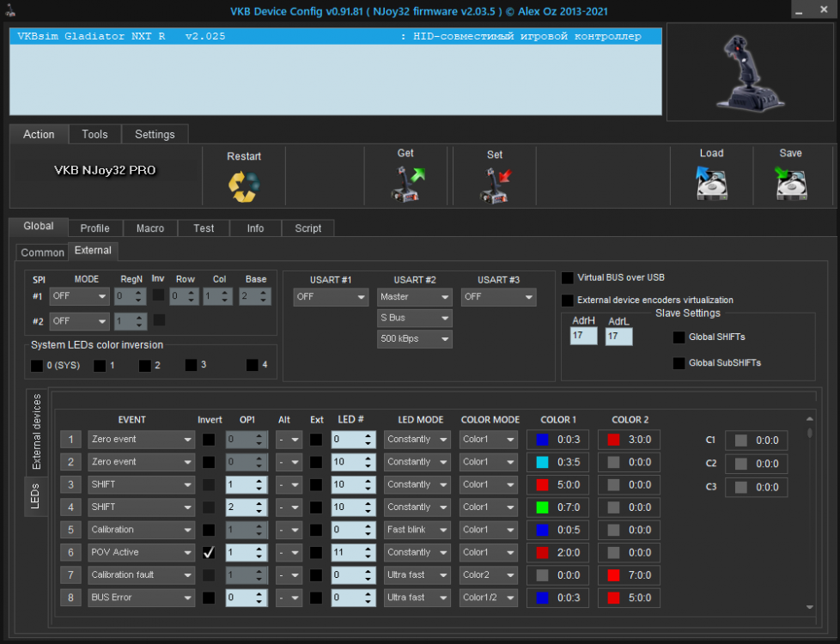Click row number 6 button for POV Active
Image resolution: width=840 pixels, height=644 pixels.
coord(71,552)
